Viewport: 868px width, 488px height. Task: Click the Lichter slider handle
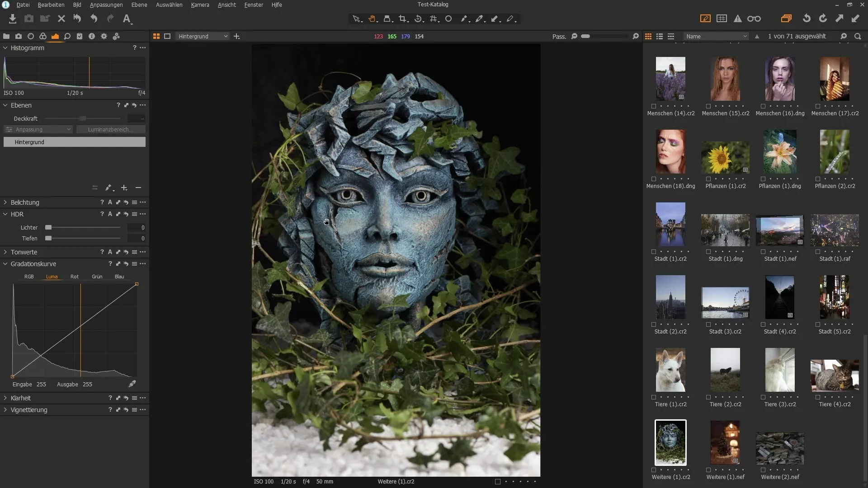(x=48, y=227)
